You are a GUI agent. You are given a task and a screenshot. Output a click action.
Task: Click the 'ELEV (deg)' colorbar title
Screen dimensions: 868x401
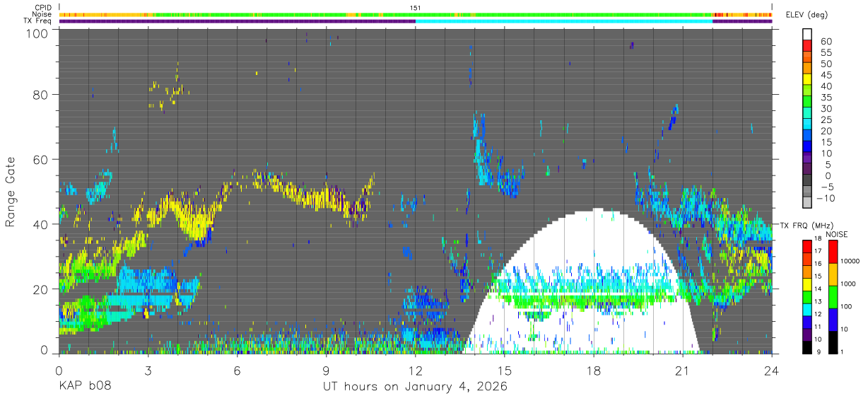(807, 14)
